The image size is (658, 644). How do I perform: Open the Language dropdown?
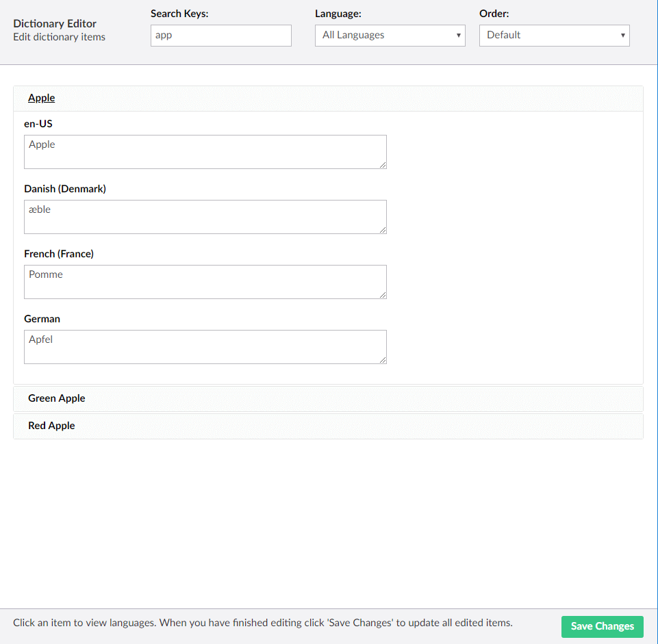click(390, 35)
